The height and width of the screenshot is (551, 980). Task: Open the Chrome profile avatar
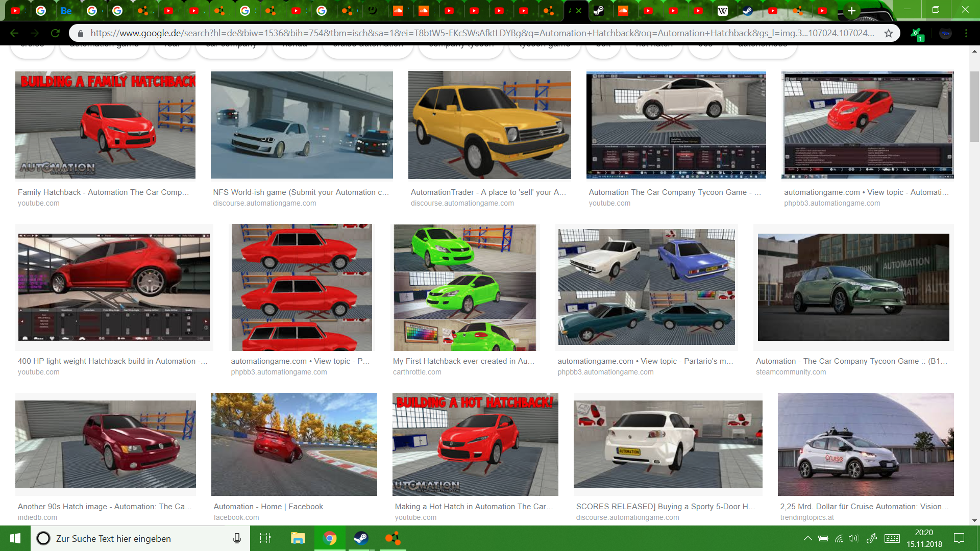945,33
